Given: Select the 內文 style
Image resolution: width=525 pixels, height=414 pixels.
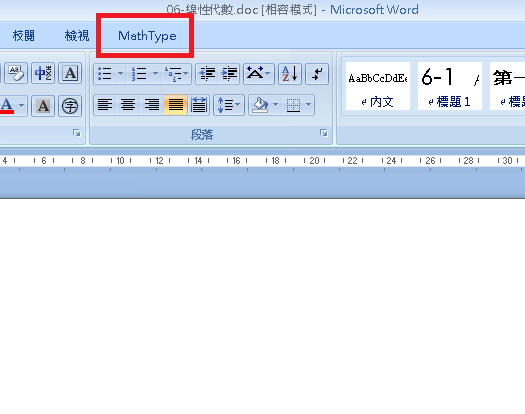Looking at the screenshot, I should (x=378, y=86).
